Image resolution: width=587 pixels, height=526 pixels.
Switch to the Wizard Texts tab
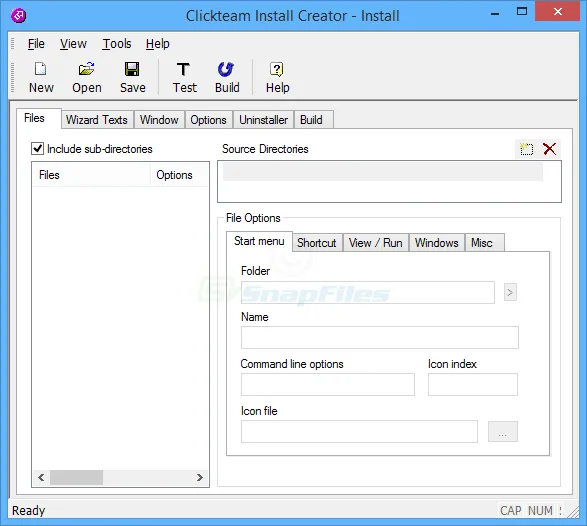[x=97, y=120]
